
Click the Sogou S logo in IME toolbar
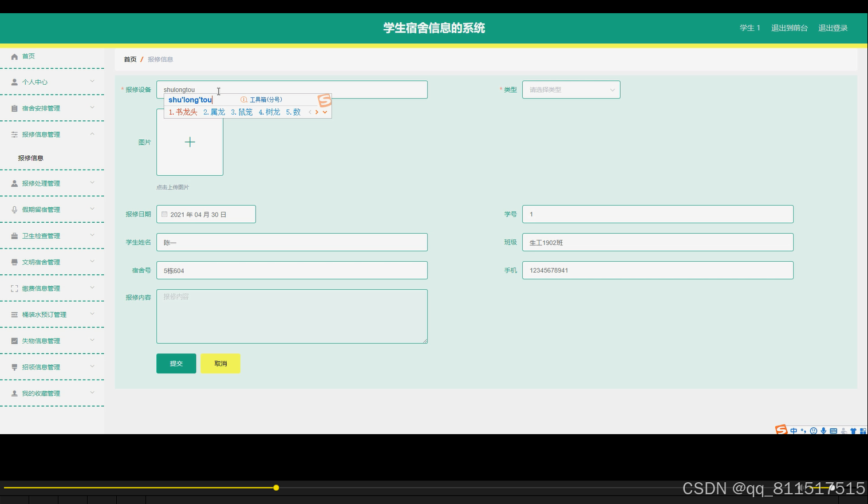coord(781,430)
